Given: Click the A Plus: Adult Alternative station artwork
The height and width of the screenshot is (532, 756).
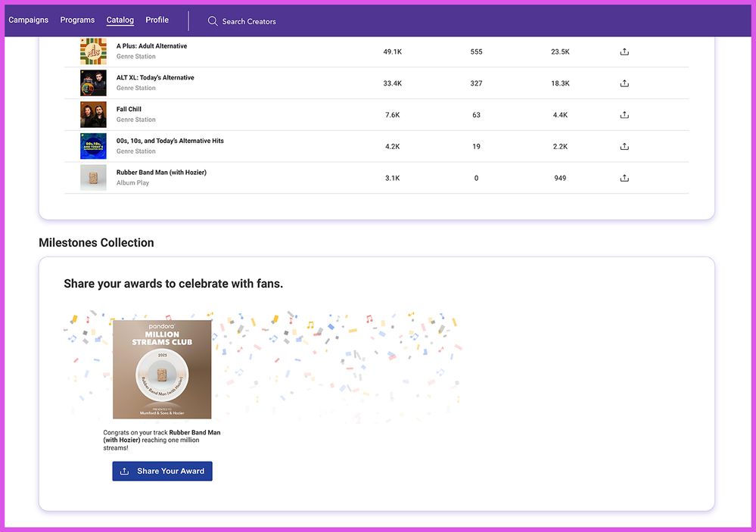Looking at the screenshot, I should click(x=93, y=51).
